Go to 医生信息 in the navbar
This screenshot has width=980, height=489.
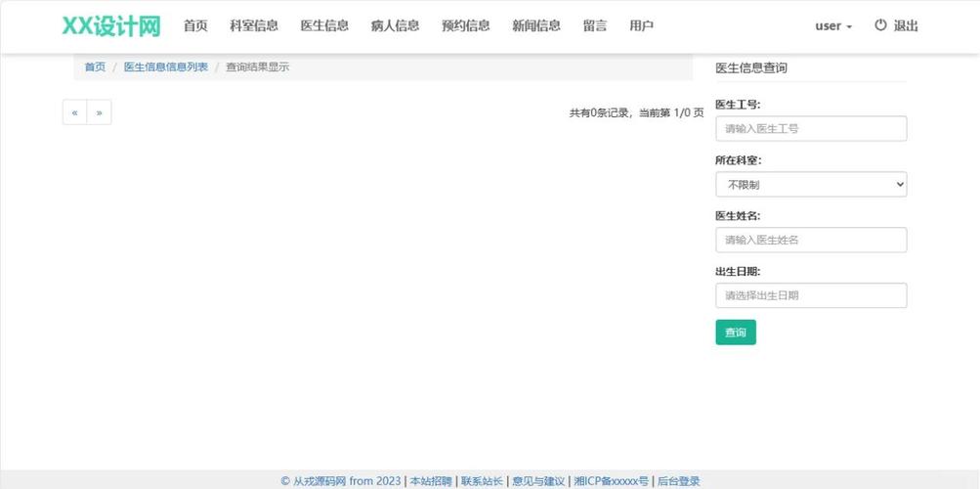click(324, 25)
